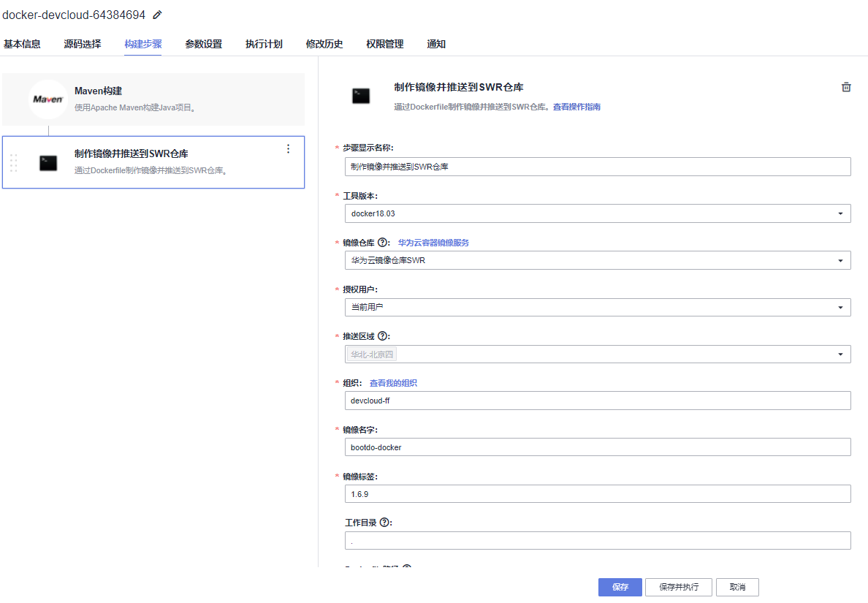Image resolution: width=868 pixels, height=603 pixels.
Task: Open the 权限管理 tab
Action: (x=385, y=45)
